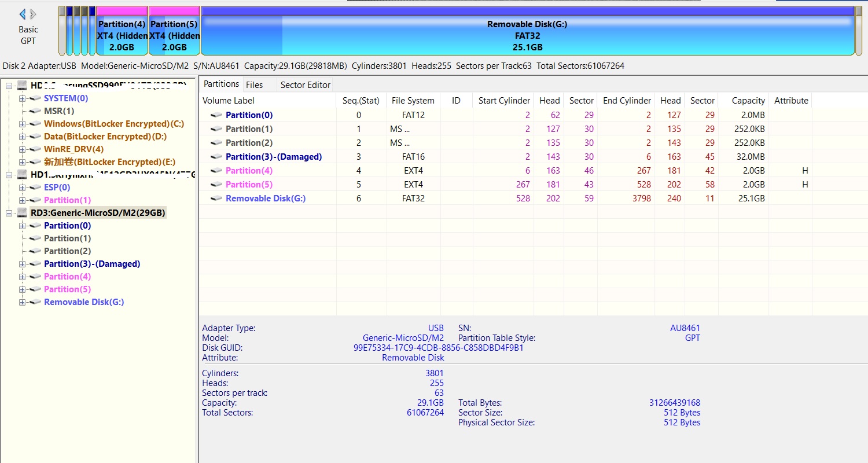Switch to the Files tab
868x463 pixels.
click(254, 84)
